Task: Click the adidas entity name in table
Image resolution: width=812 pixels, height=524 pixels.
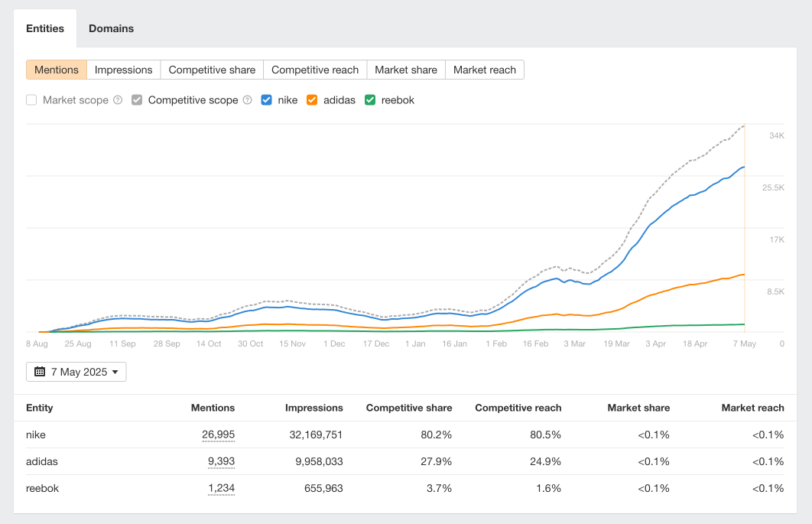Action: (x=42, y=462)
